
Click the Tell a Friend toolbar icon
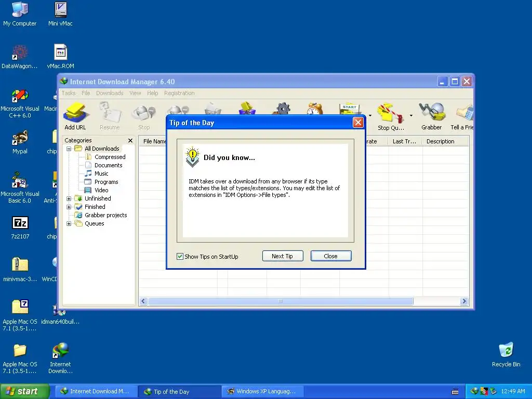[462, 116]
